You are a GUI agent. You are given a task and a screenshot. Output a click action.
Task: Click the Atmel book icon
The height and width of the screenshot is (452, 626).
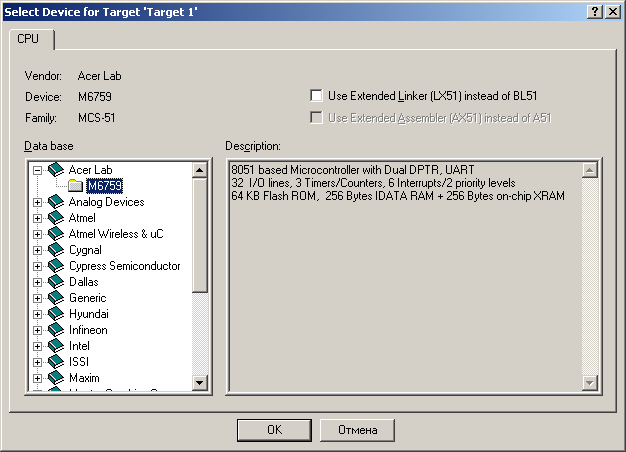[x=56, y=218]
